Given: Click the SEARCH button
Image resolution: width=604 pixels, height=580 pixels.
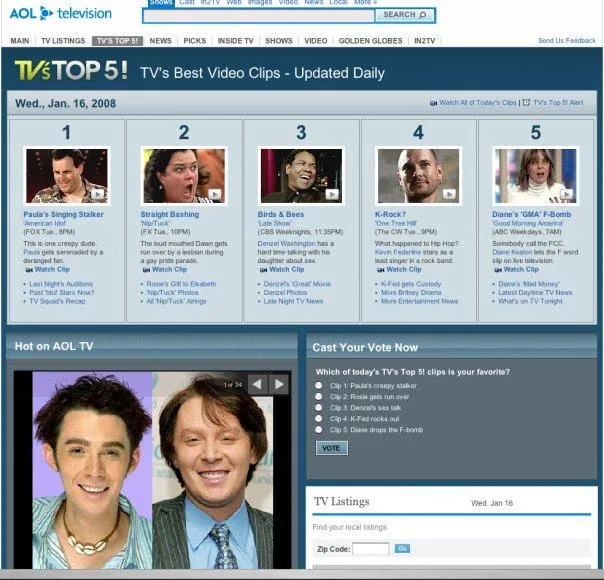Looking at the screenshot, I should pos(404,15).
